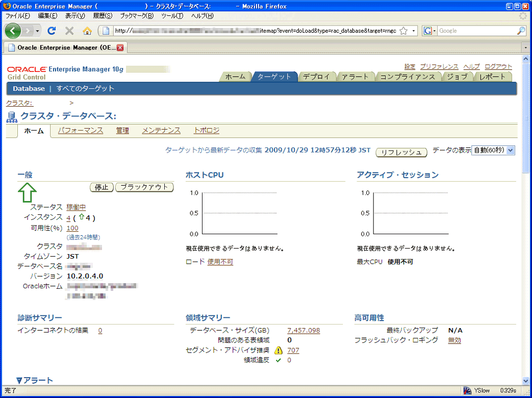The height and width of the screenshot is (398, 532).
Task: Open the 表示 menu
Action: tap(75, 16)
